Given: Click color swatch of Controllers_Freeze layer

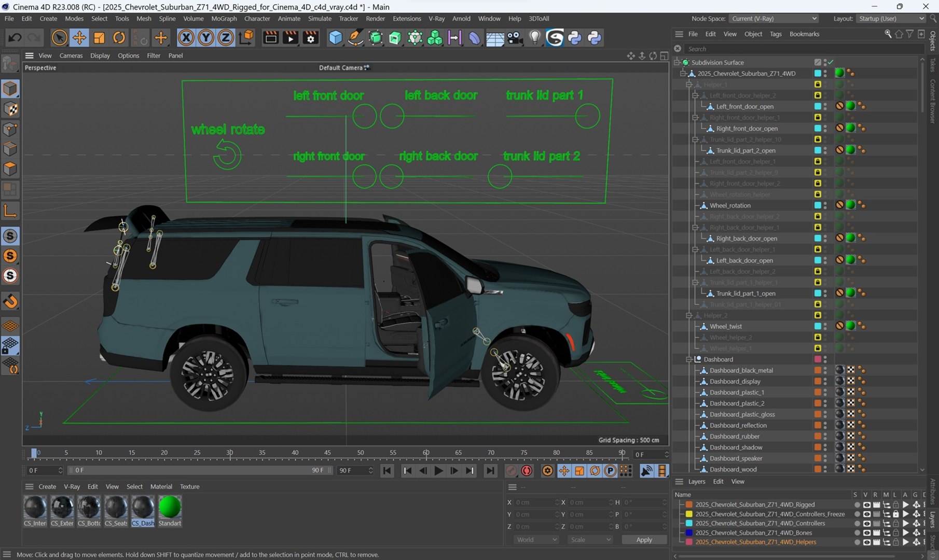Looking at the screenshot, I should pos(689,514).
